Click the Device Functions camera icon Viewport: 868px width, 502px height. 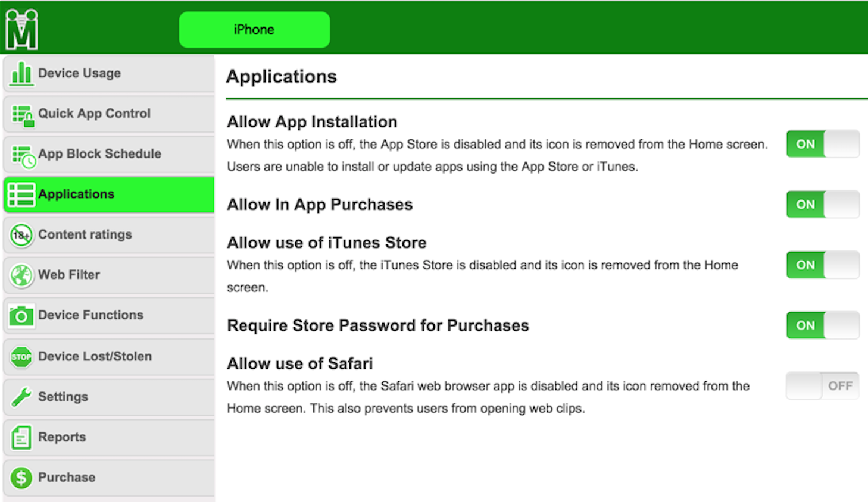(21, 316)
